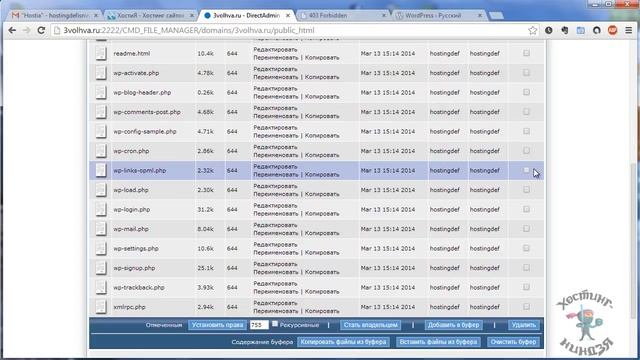Click Редактировать for readme.html

pos(275,49)
